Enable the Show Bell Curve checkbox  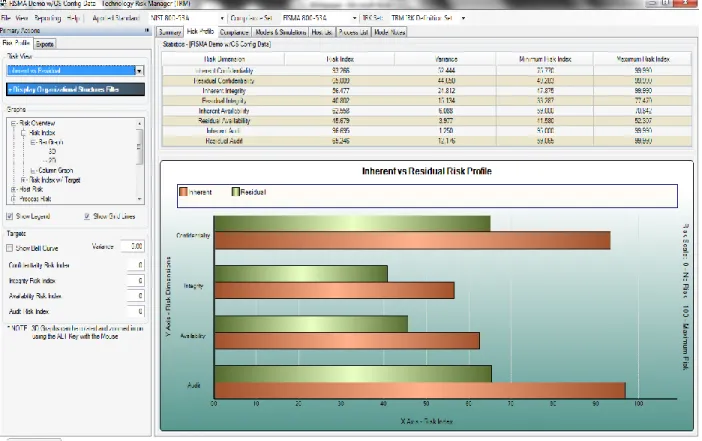[x=9, y=248]
